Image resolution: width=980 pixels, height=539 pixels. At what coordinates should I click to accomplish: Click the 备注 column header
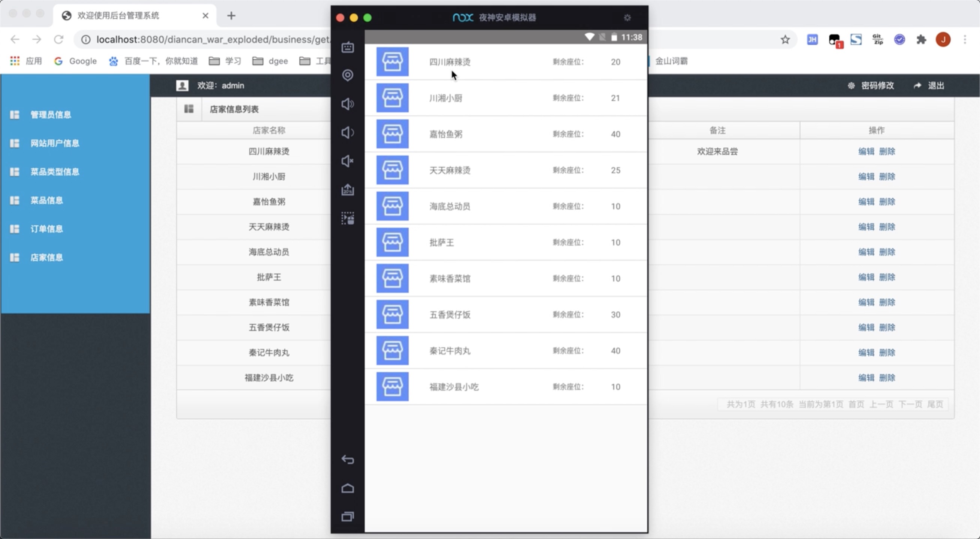tap(717, 130)
